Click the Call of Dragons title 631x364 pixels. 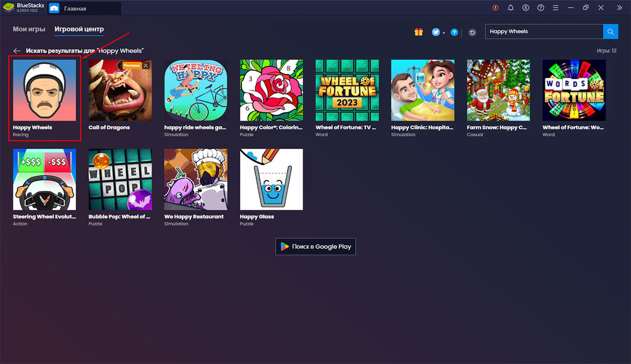[x=109, y=127]
